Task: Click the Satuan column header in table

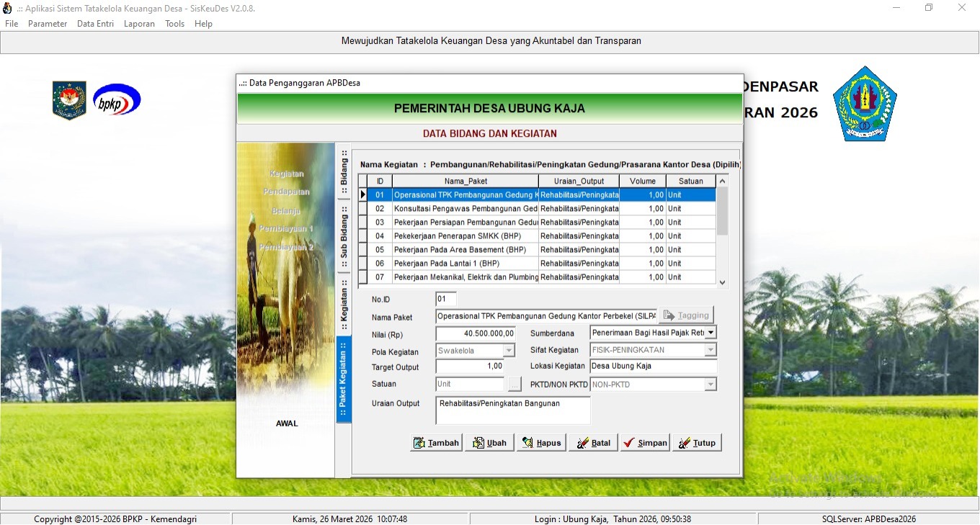Action: 691,181
